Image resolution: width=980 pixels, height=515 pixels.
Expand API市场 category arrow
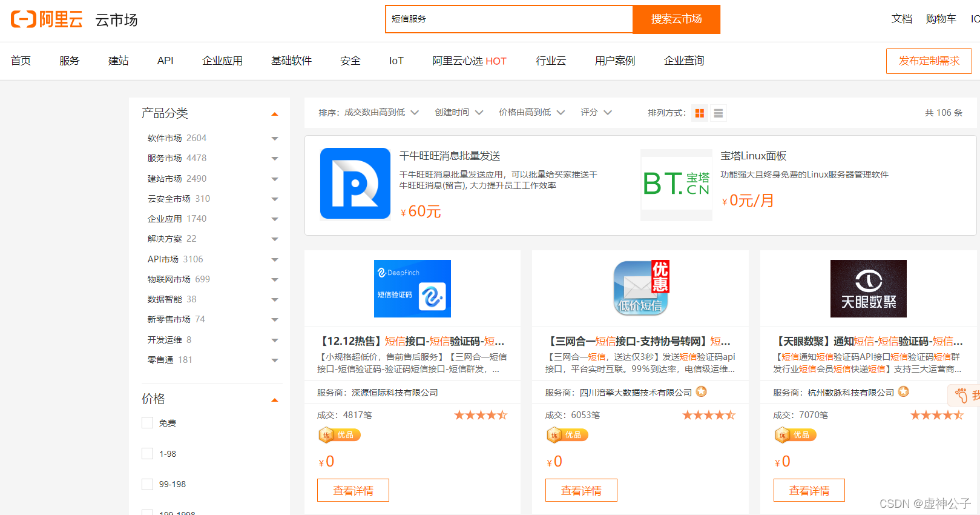(275, 260)
